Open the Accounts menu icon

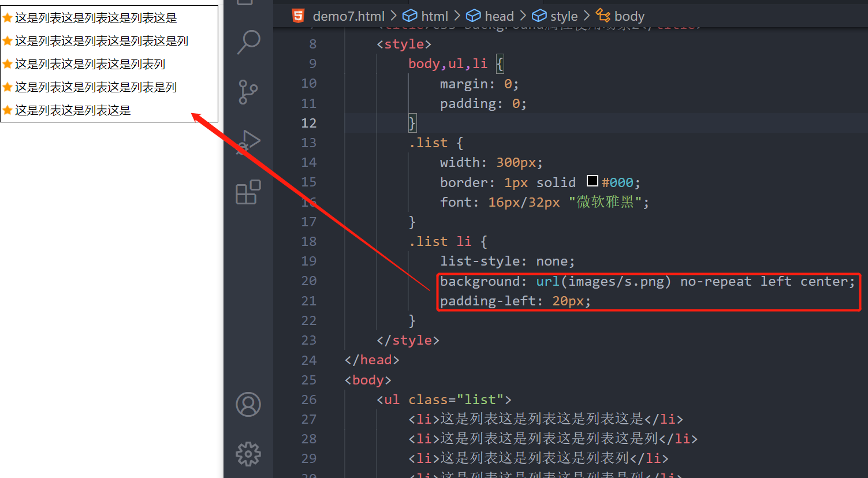[248, 405]
